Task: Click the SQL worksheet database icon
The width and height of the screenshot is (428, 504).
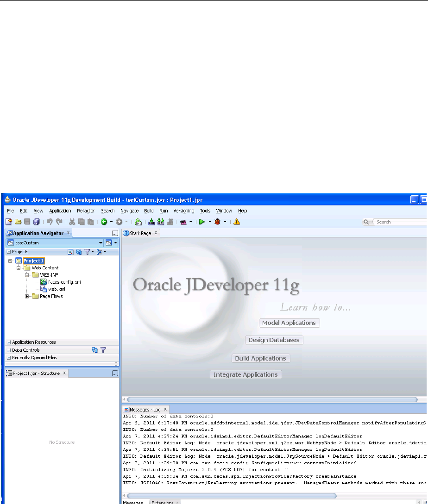Action: 138,222
